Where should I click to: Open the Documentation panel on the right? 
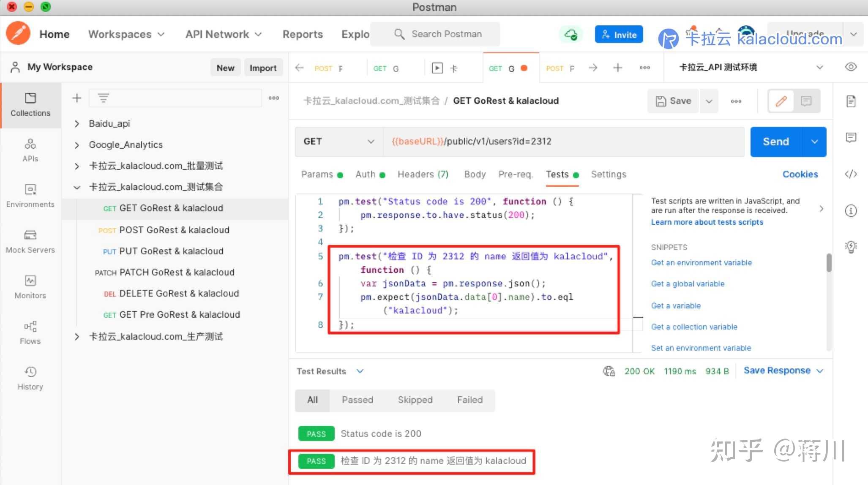click(x=851, y=101)
